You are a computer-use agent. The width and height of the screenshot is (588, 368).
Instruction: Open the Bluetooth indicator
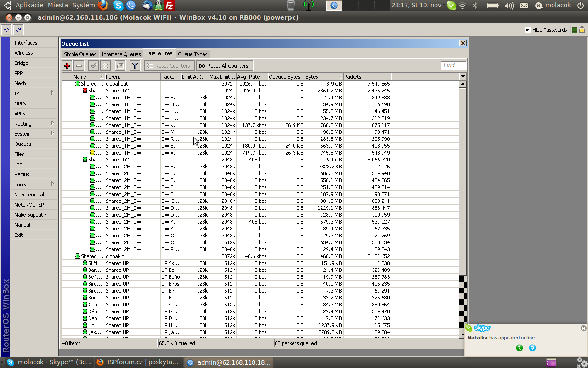475,6
